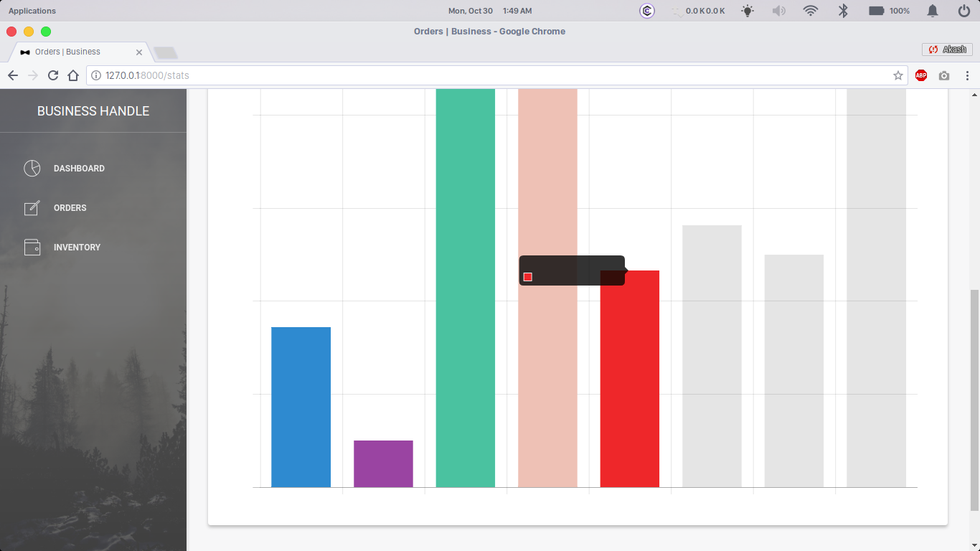View site info icon in address bar
The image size is (980, 551).
[x=95, y=75]
